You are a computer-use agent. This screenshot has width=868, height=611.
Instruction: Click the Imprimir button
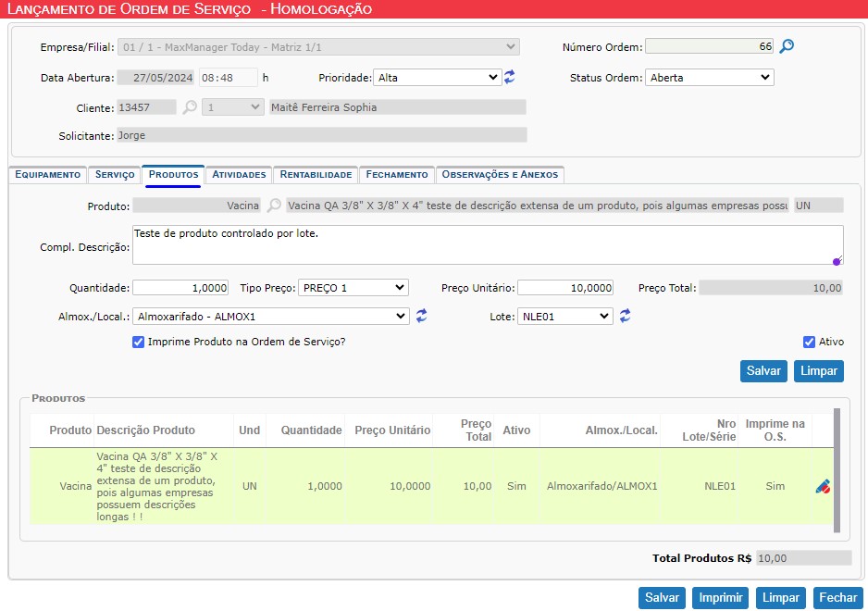coord(720,598)
